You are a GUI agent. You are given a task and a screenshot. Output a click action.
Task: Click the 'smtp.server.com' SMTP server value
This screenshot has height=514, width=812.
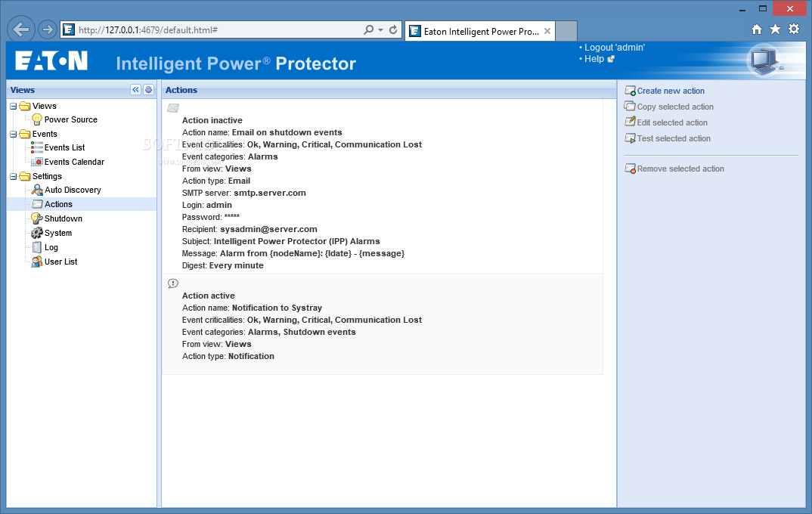(x=270, y=193)
